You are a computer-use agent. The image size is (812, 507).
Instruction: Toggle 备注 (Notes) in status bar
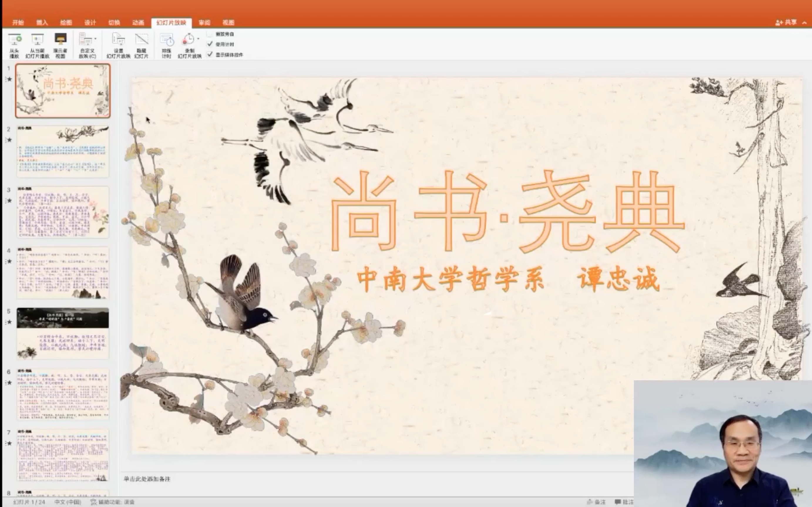(x=596, y=502)
